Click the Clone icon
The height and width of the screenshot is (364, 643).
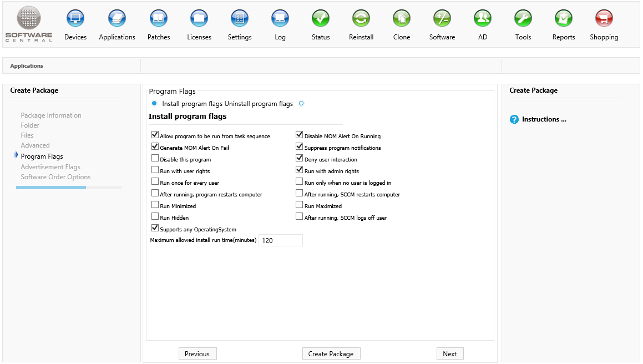click(402, 18)
